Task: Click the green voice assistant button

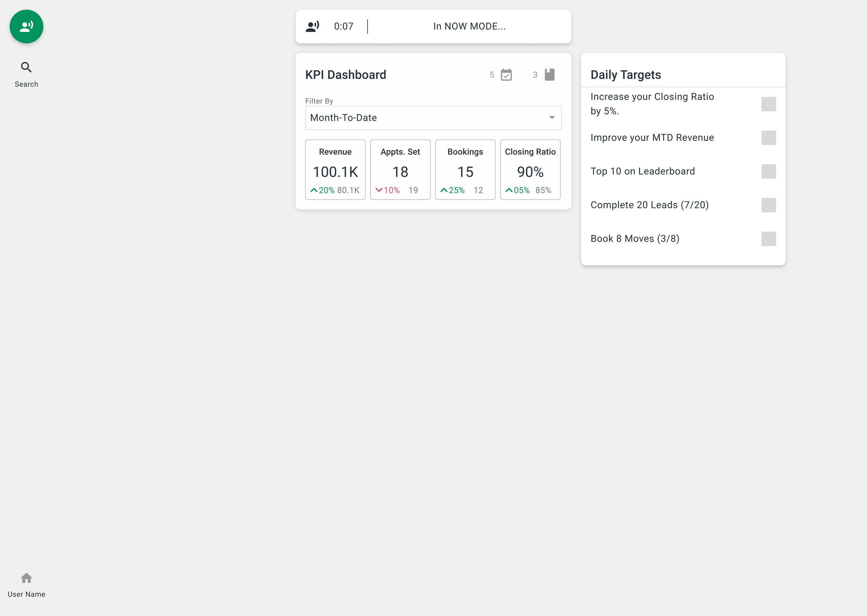Action: click(26, 27)
